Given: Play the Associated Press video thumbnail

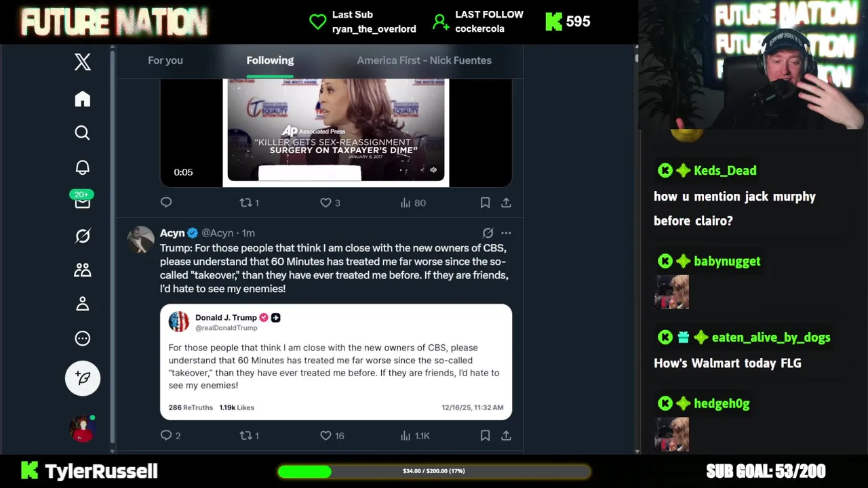Looking at the screenshot, I should click(x=336, y=132).
